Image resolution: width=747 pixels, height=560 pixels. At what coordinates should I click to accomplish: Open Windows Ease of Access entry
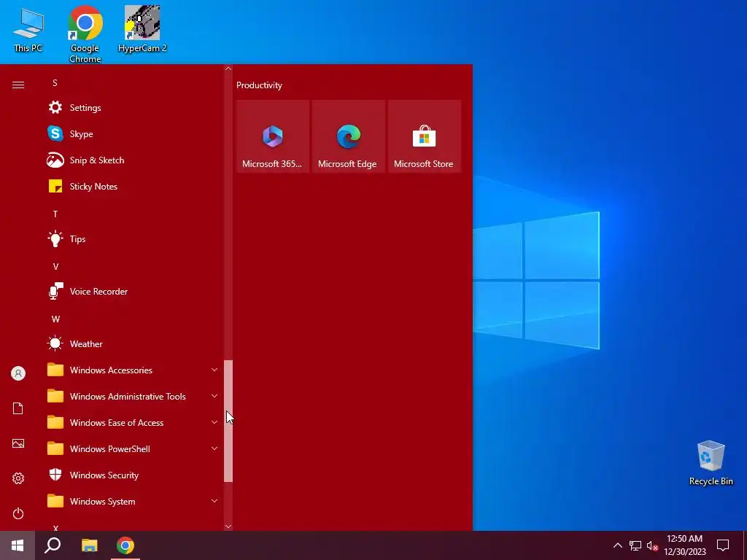[x=133, y=422]
